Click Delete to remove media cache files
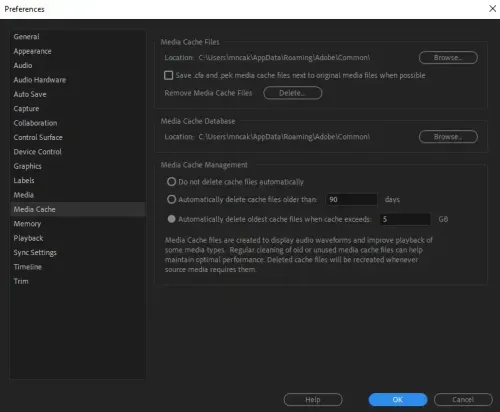The image size is (500, 412). 292,93
